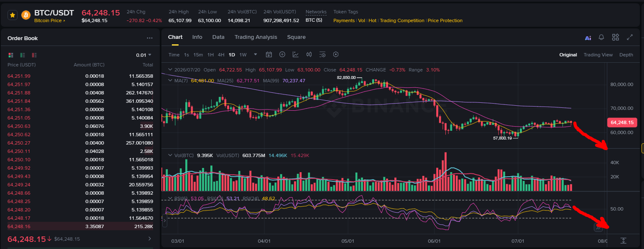Open the calendar go-to-date icon
The width and height of the screenshot is (644, 249).
pyautogui.click(x=269, y=54)
